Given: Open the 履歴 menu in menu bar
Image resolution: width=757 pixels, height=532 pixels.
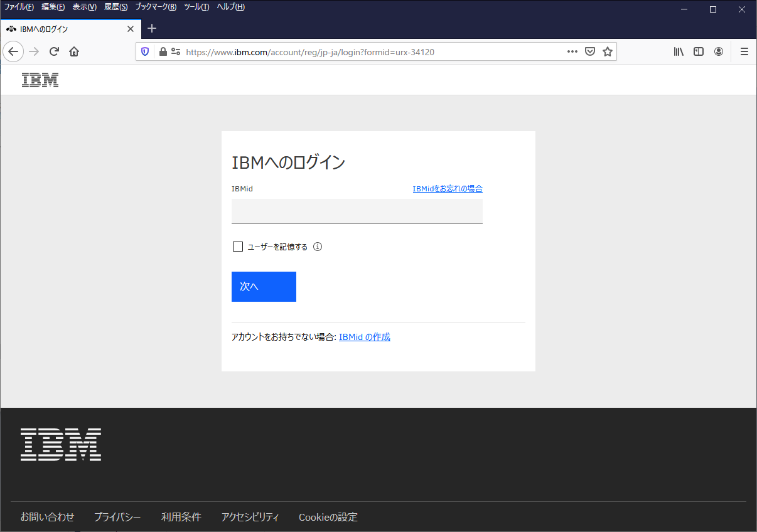Looking at the screenshot, I should point(115,7).
